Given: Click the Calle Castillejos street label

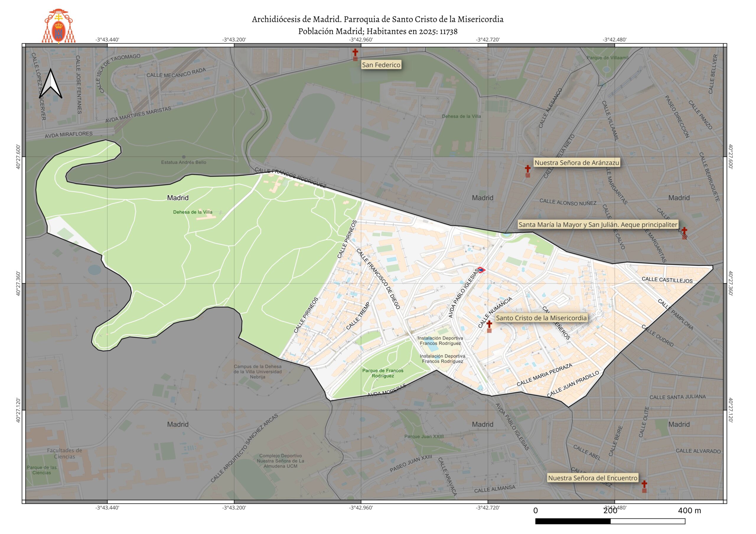Looking at the screenshot, I should 667,280.
